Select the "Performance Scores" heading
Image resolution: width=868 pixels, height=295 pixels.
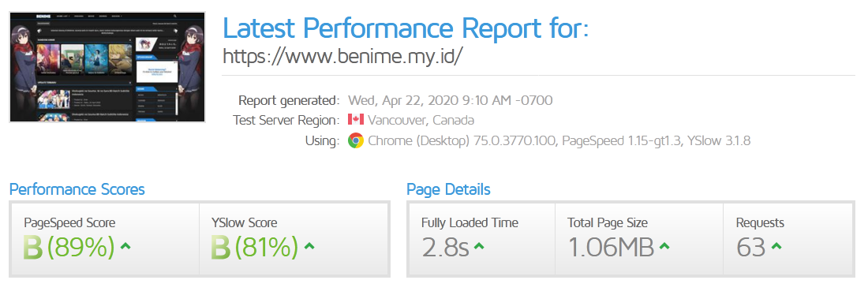77,189
